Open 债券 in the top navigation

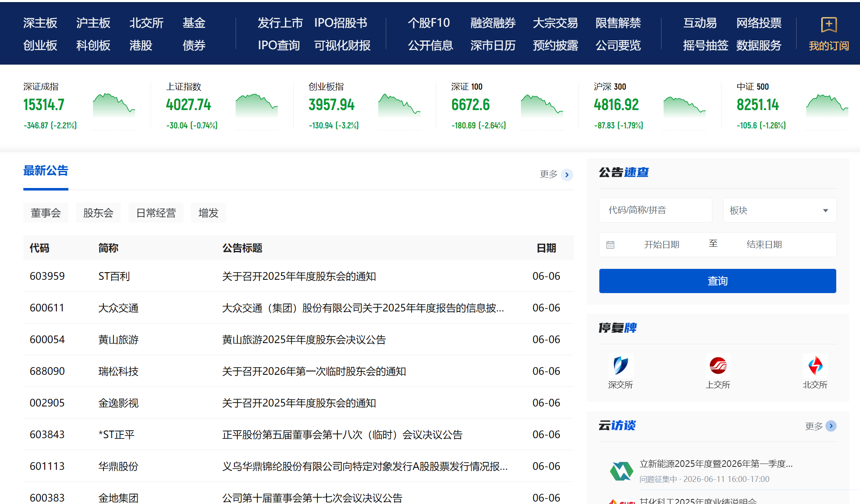[194, 45]
